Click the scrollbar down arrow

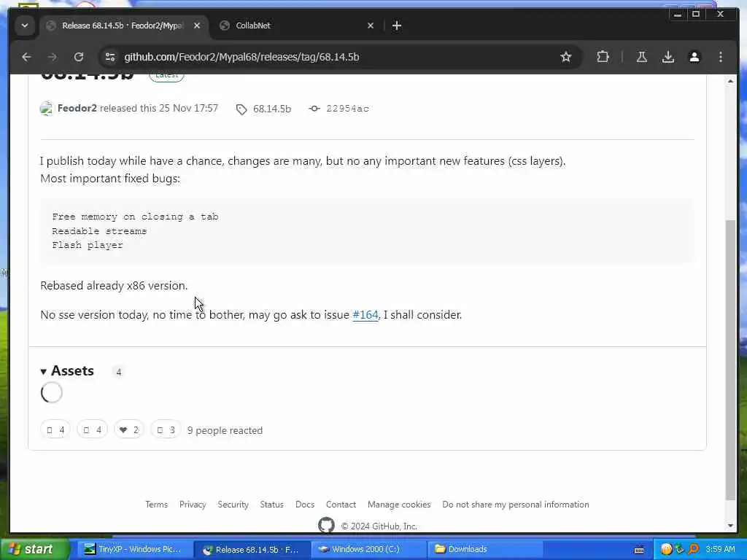(x=730, y=526)
